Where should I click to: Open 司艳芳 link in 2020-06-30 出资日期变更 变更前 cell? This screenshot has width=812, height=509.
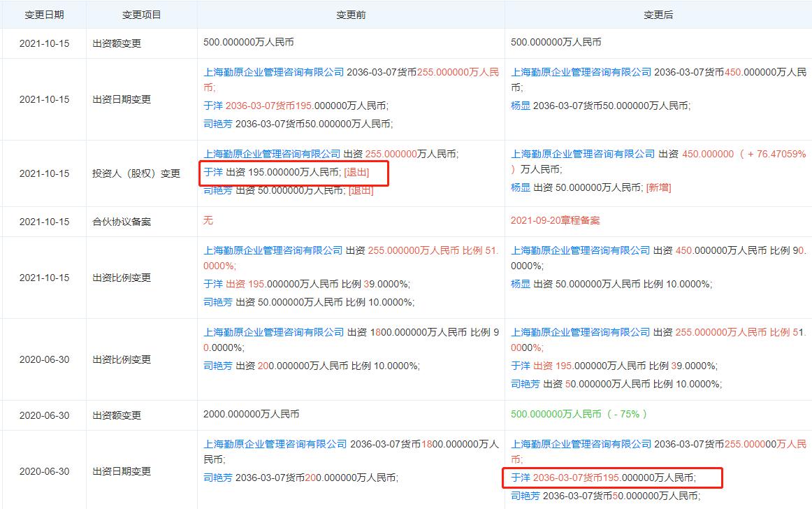(217, 478)
